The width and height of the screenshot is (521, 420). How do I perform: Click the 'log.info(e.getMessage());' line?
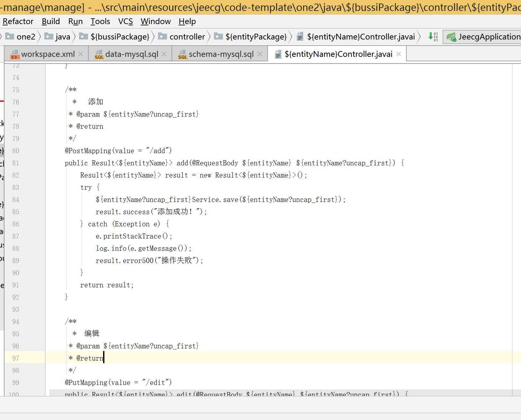tap(144, 248)
